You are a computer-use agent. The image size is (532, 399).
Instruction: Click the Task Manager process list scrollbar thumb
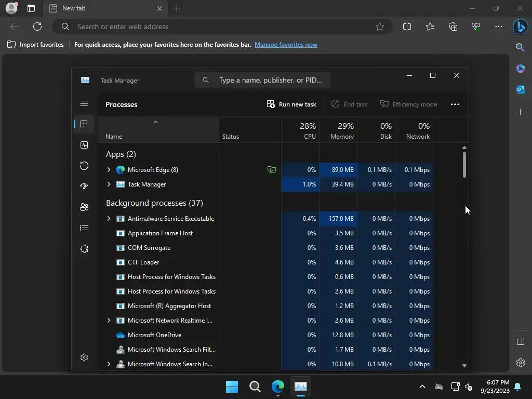(464, 165)
